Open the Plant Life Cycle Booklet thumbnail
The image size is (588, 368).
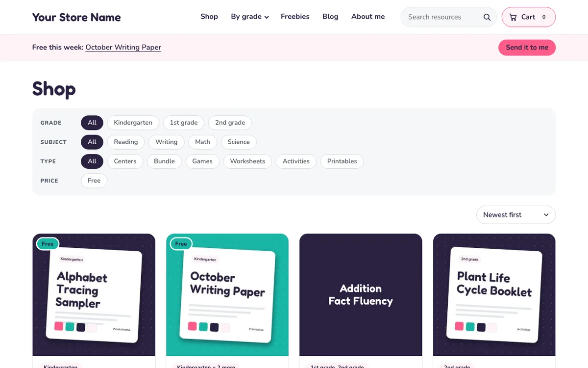pos(494,295)
